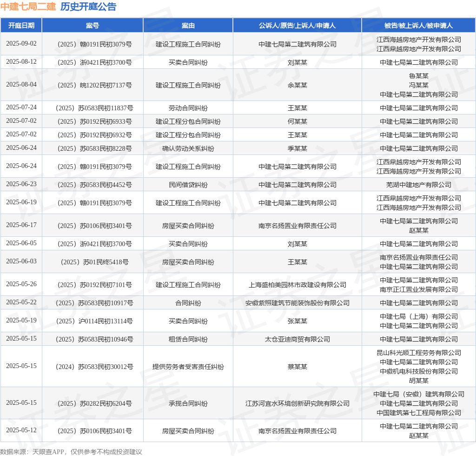The image size is (476, 456).
Task: Select case number 苏0583民初10946号
Action: (x=95, y=339)
